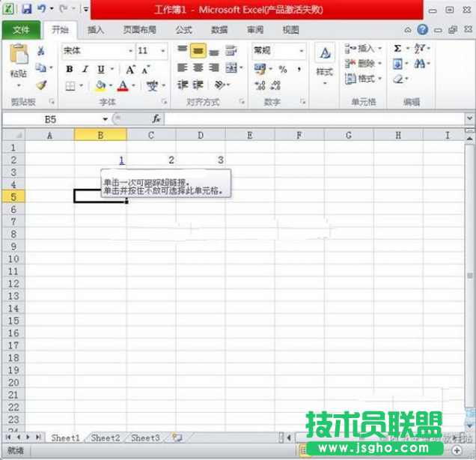Expand the fill color dropdown arrow
The image size is (476, 460).
pos(111,85)
